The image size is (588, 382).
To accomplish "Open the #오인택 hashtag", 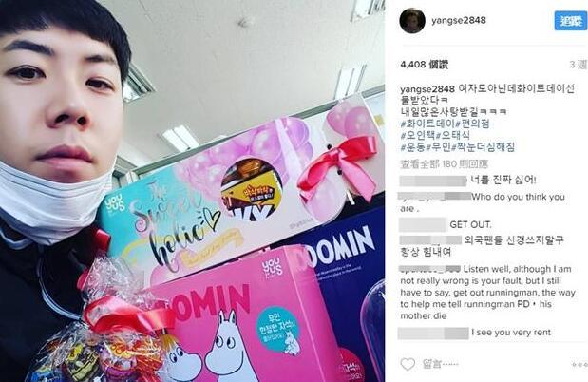I will [x=417, y=135].
